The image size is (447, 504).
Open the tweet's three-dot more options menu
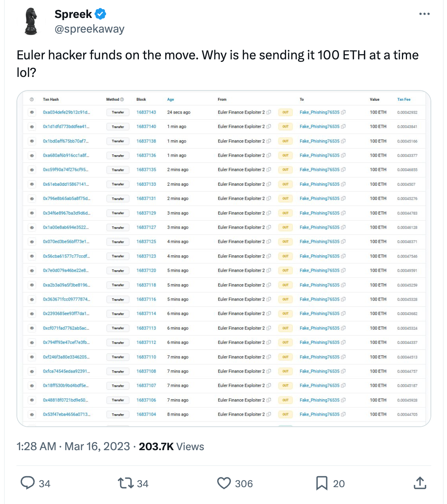[424, 14]
